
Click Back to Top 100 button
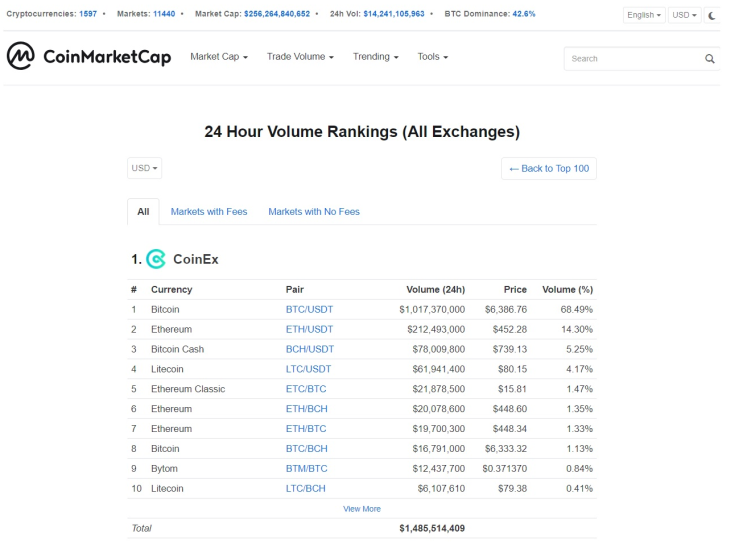click(549, 169)
